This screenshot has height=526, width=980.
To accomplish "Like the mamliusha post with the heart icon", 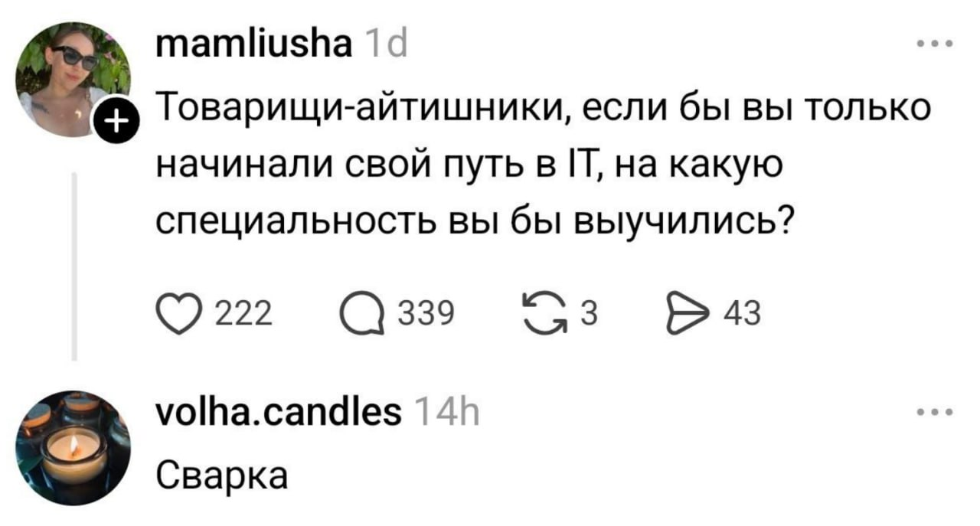I will point(176,314).
